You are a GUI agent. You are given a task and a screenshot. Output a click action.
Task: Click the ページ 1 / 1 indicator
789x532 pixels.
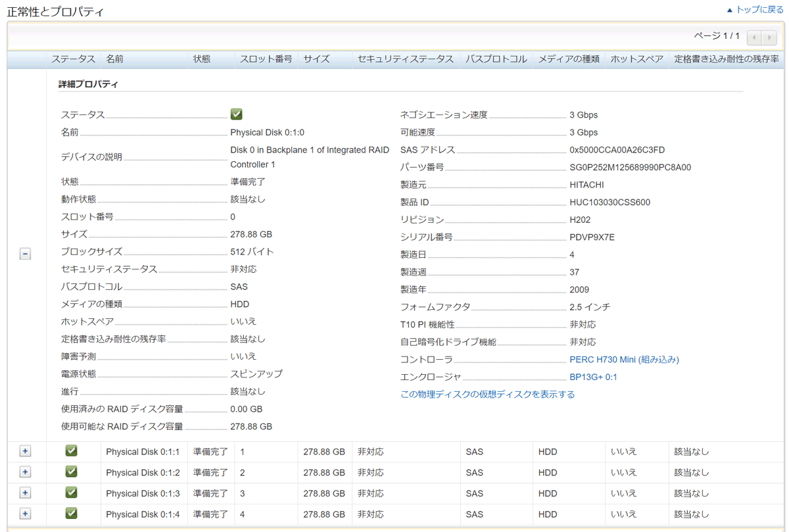717,36
